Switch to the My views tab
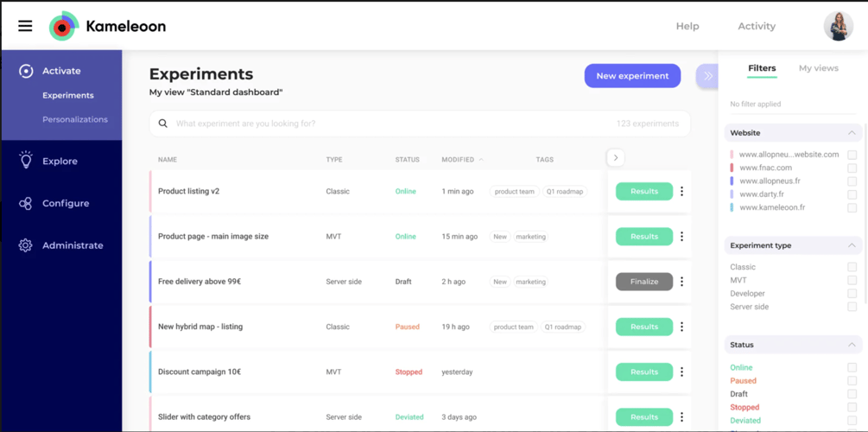 click(818, 68)
